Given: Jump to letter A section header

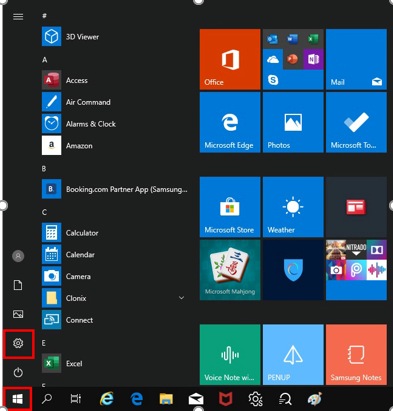Looking at the screenshot, I should (44, 60).
